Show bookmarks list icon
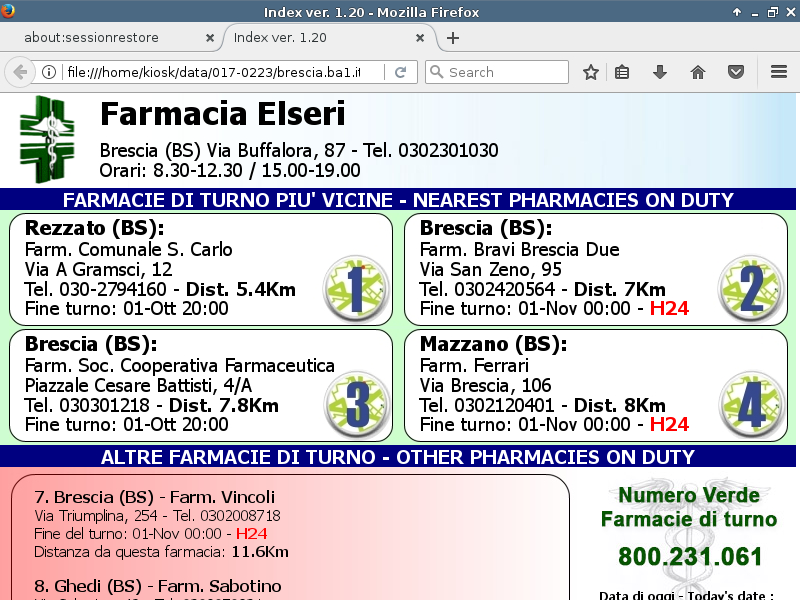The height and width of the screenshot is (600, 800). (x=622, y=72)
